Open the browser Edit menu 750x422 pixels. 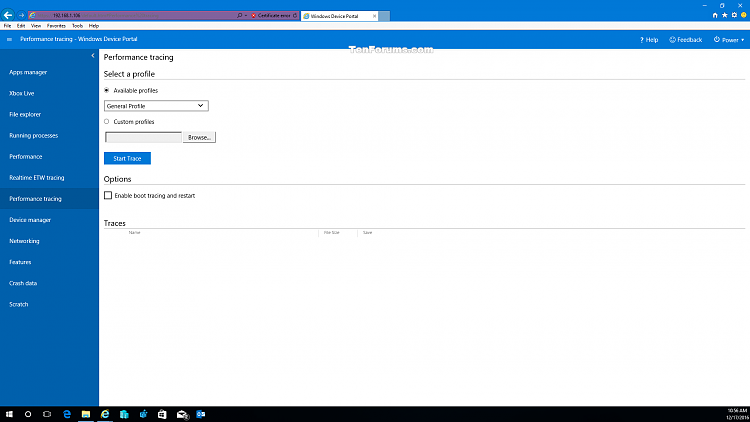coord(21,26)
